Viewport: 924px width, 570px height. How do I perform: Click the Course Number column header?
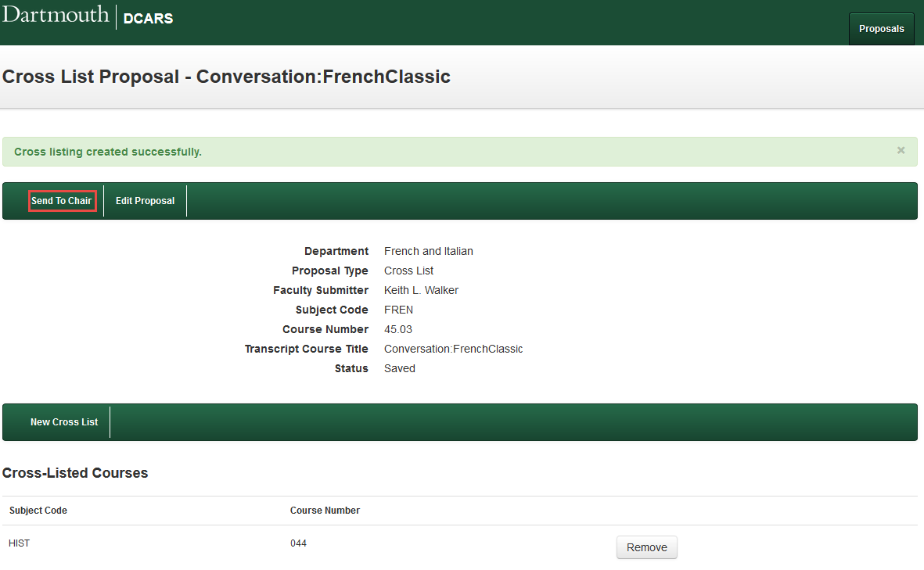pyautogui.click(x=325, y=511)
